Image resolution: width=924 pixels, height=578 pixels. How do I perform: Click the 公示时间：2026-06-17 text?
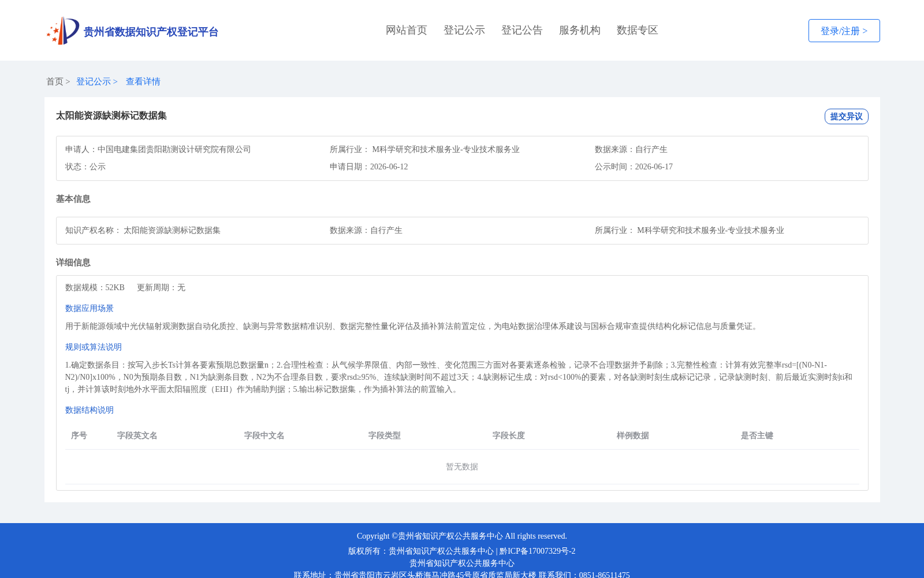point(634,166)
